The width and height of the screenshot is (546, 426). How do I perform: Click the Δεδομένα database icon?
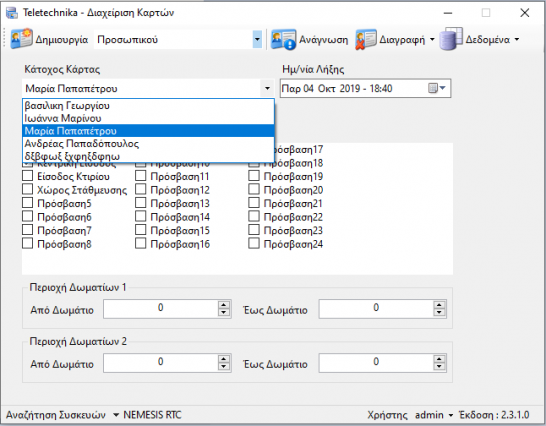pos(451,39)
